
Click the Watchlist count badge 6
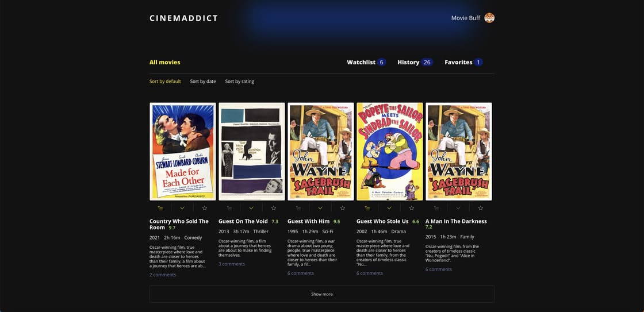(x=382, y=63)
